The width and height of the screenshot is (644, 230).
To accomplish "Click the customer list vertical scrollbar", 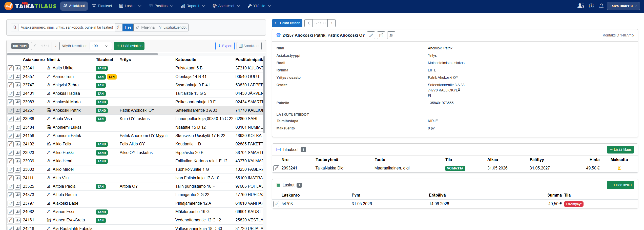I will [264, 95].
